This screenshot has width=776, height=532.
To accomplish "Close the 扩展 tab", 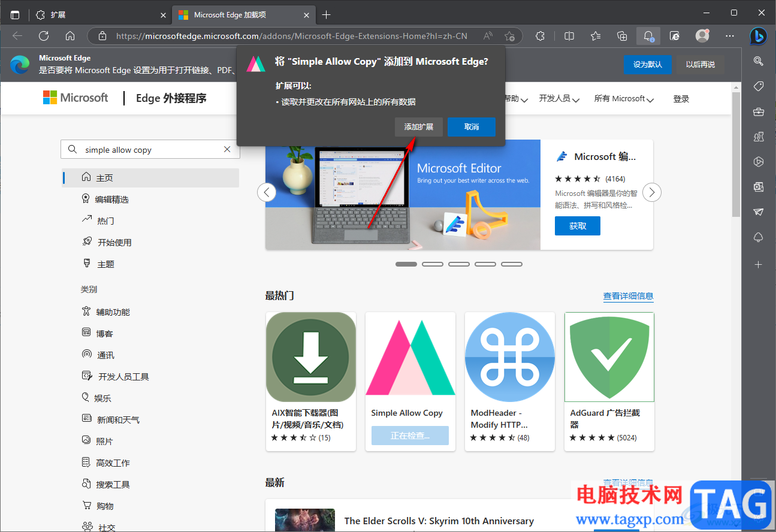I will pos(163,15).
